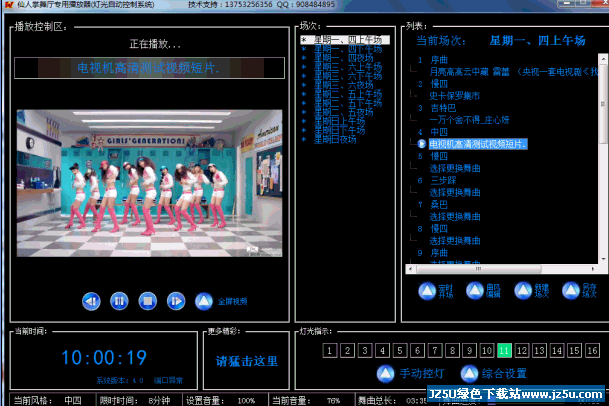Viewport: 609px width, 406px height.
Task: Click the 另存场次 save session icon
Action: click(x=571, y=291)
